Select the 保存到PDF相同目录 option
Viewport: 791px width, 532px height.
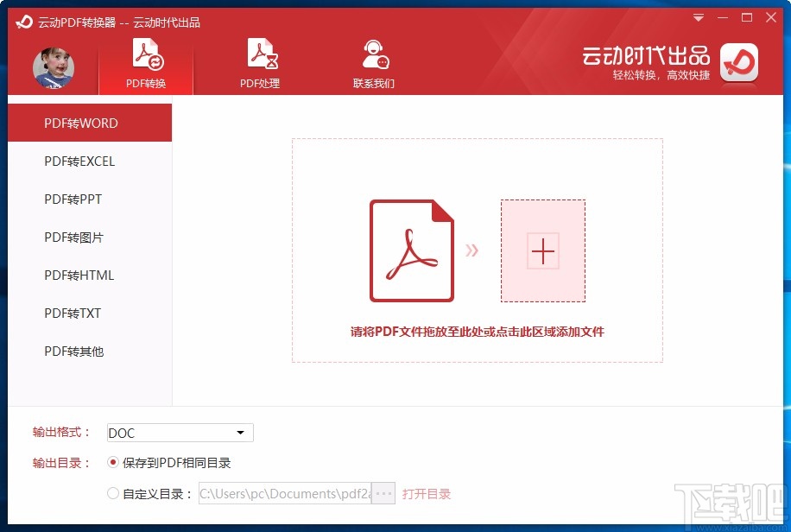[113, 463]
